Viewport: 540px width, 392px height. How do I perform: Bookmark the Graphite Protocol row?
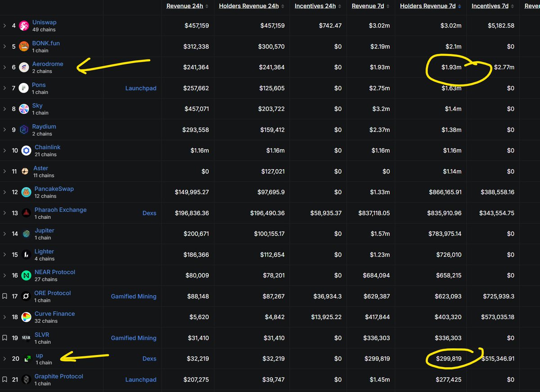click(4, 379)
